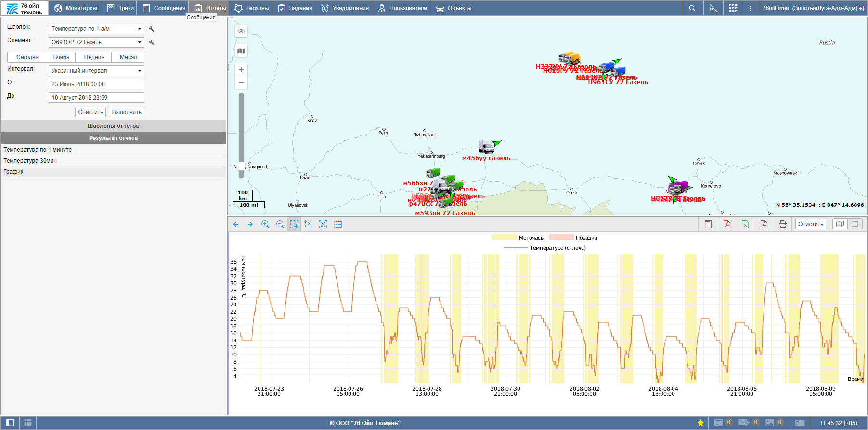Viewport: 868px width, 430px height.
Task: Export the report to PDF
Action: coord(726,224)
